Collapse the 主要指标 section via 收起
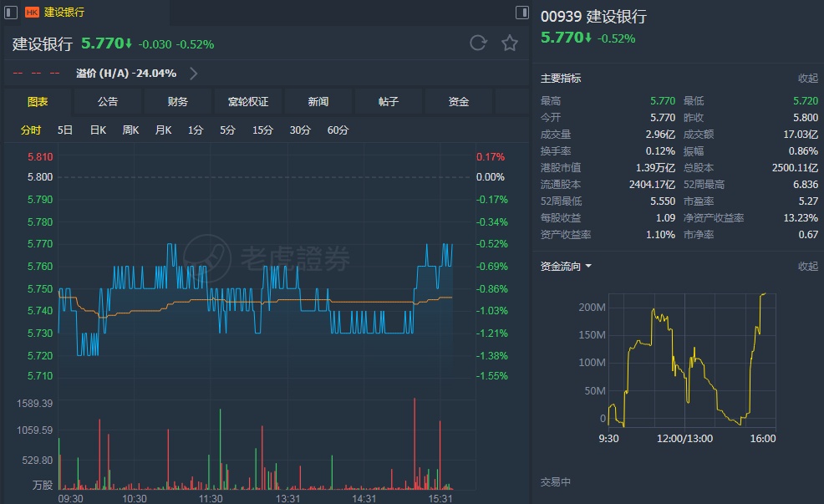The width and height of the screenshot is (824, 504). [x=808, y=79]
